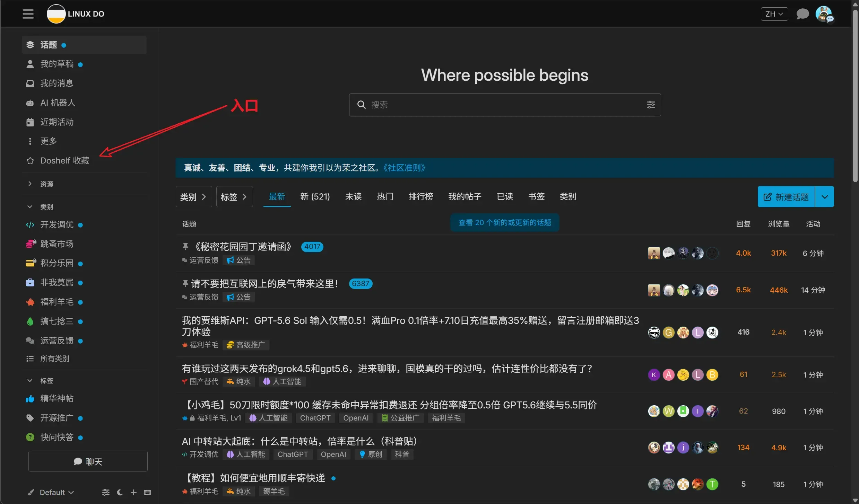Screen dimensions: 859x504
Task: Toggle the hamburger sidebar menu
Action: point(28,14)
